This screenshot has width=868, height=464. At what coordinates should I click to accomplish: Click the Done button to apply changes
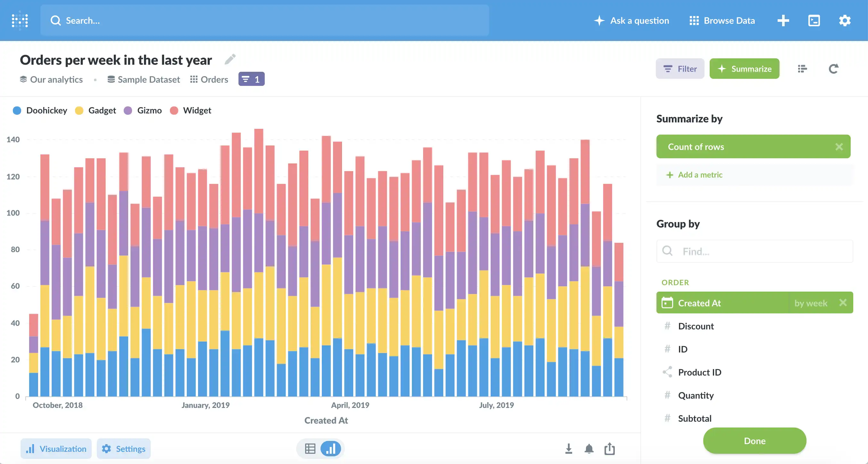pyautogui.click(x=755, y=440)
